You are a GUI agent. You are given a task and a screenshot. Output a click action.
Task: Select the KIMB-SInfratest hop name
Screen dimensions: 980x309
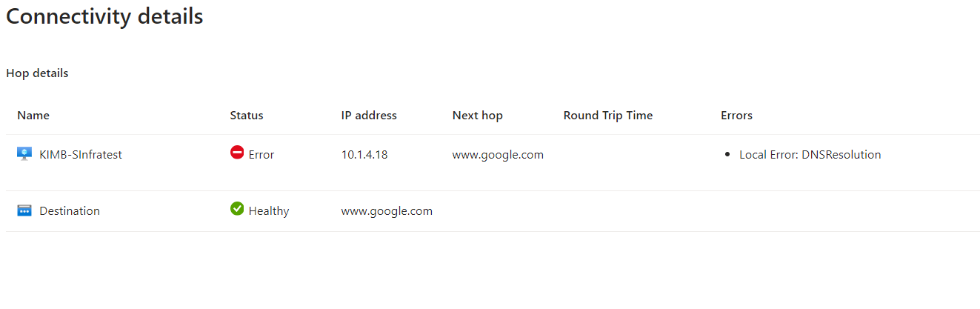[x=81, y=155]
